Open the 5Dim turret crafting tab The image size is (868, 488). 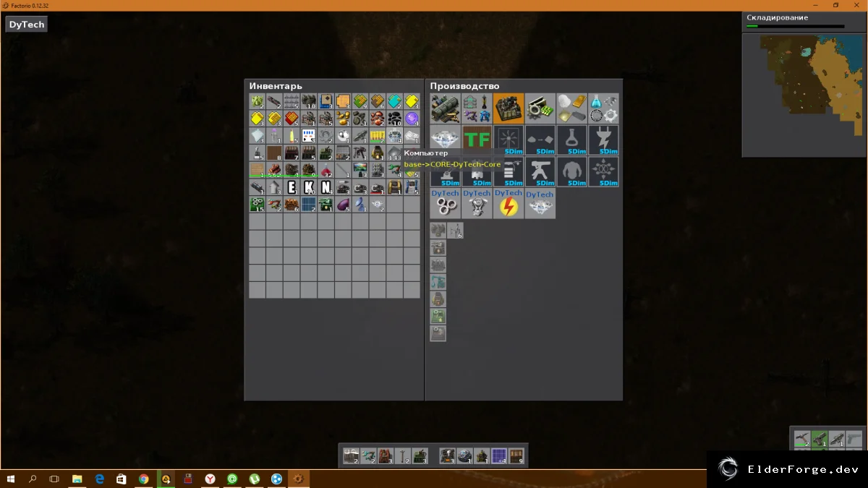[540, 172]
